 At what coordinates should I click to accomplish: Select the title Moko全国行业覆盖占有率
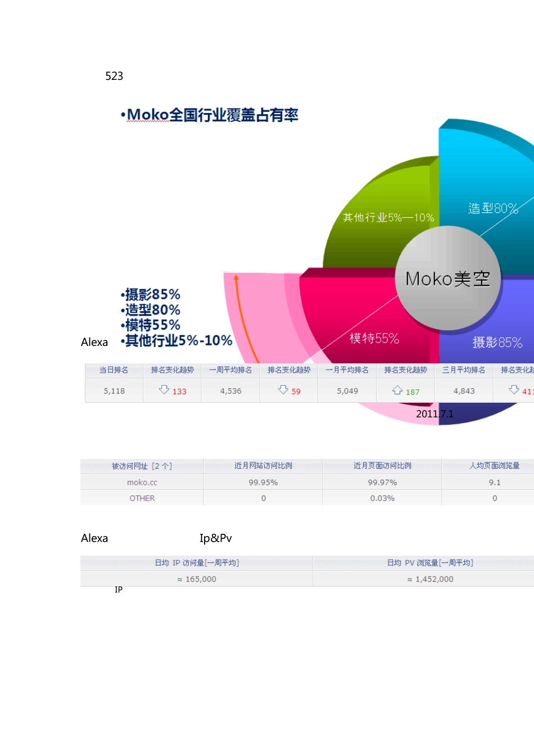coord(212,115)
